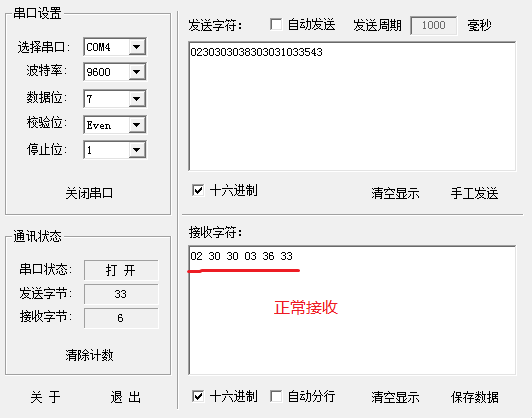532x418 pixels.
Task: Open the 选择串口 COM4 dropdown
Action: coord(115,46)
